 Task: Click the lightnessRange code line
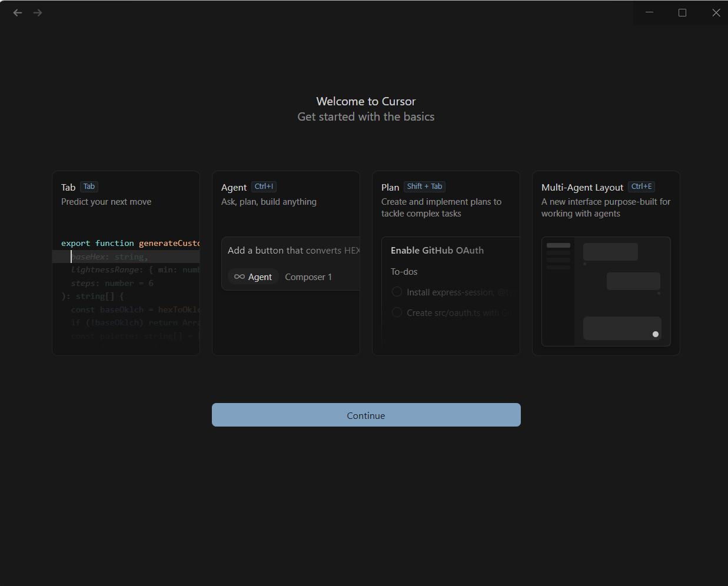click(135, 269)
